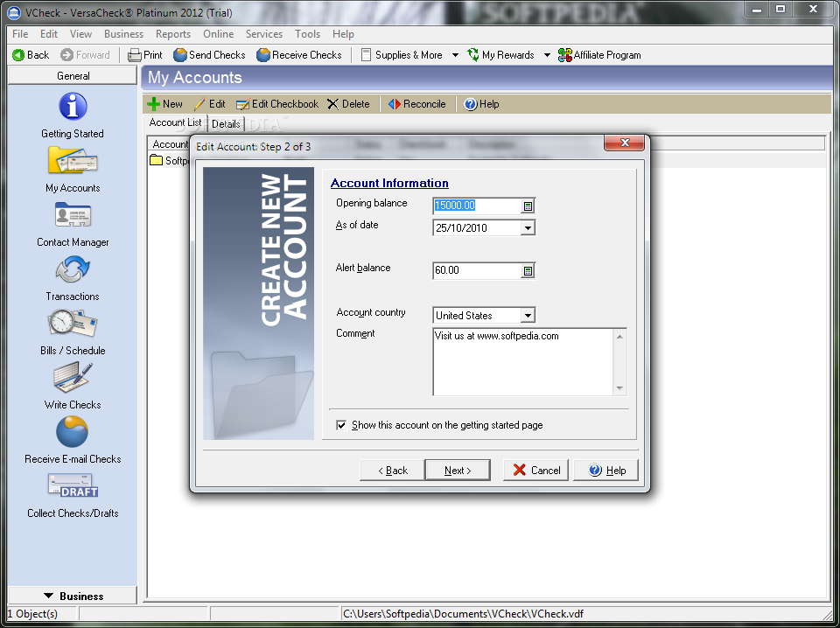Click the Opening balance input field

coord(476,206)
